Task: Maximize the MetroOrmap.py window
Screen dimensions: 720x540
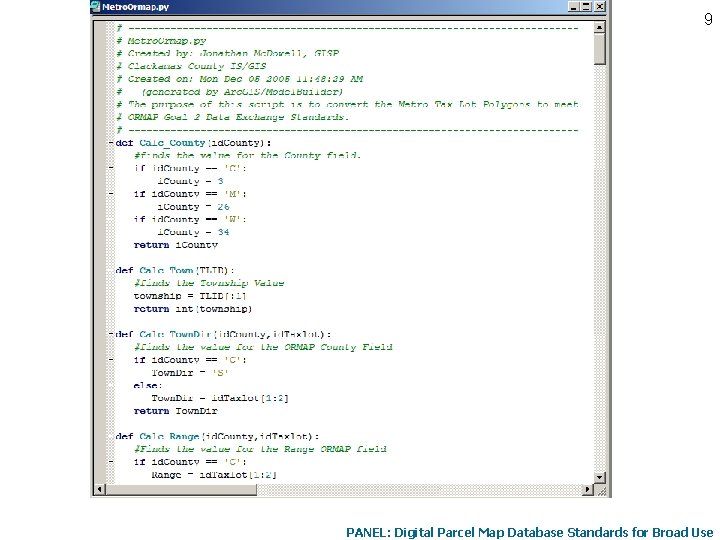Action: pos(586,6)
